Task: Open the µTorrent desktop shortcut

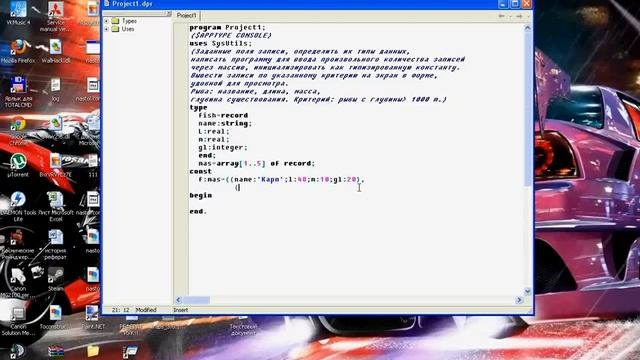Action: click(18, 165)
